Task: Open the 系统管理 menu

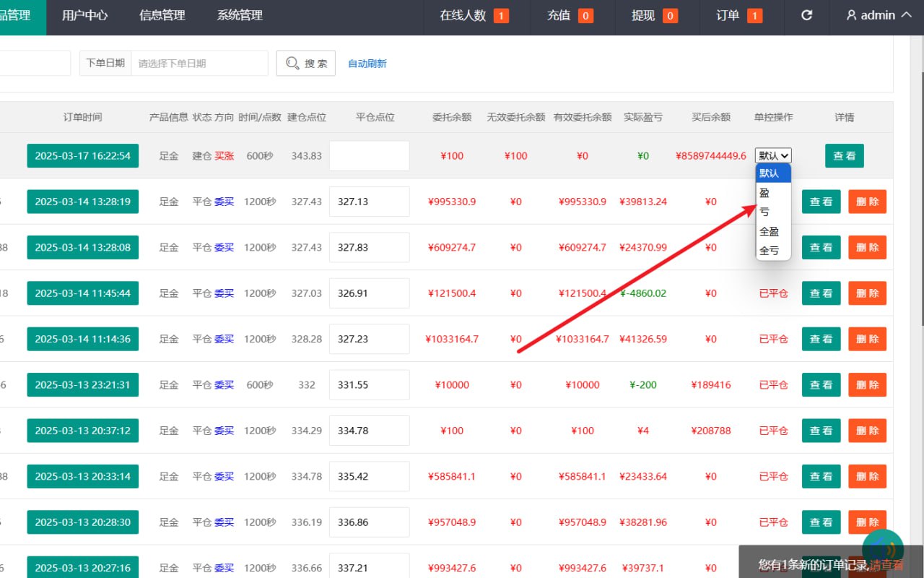Action: coord(240,15)
